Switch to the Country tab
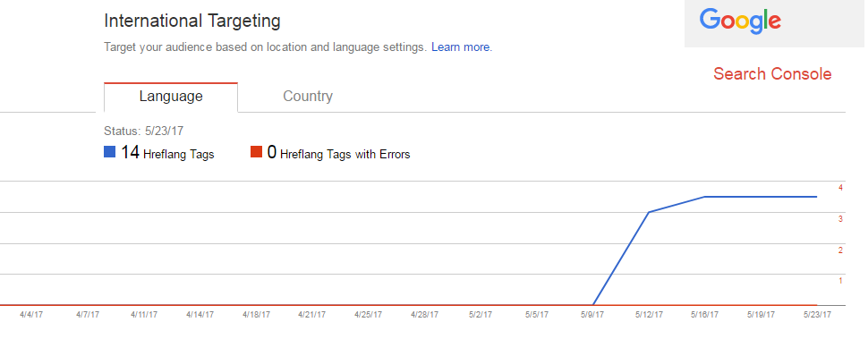The height and width of the screenshot is (356, 868). coord(308,97)
